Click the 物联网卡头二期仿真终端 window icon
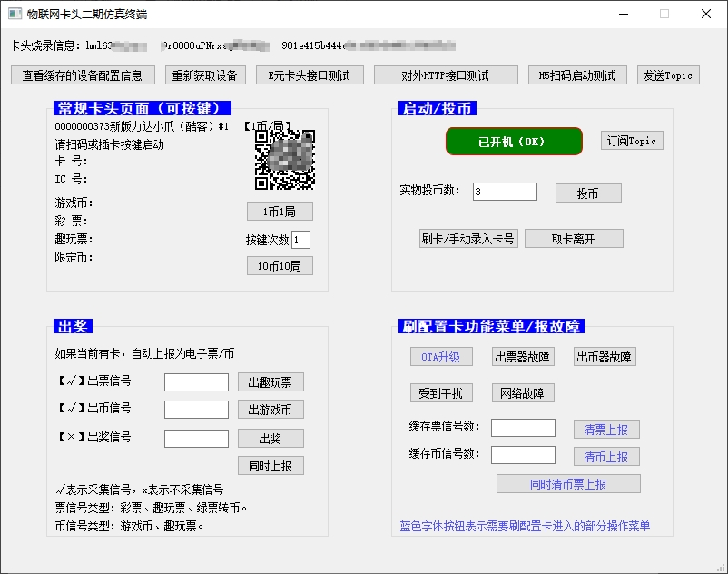 point(15,14)
